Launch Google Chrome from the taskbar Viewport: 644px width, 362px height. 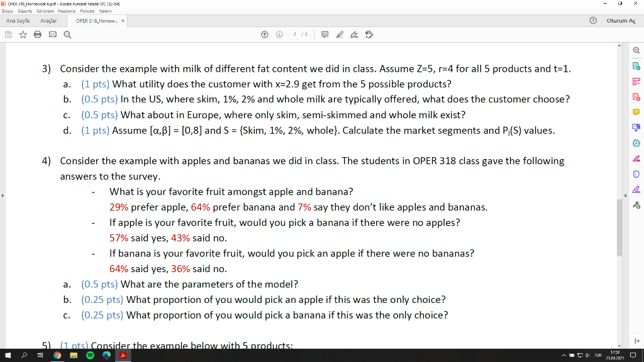coord(57,355)
